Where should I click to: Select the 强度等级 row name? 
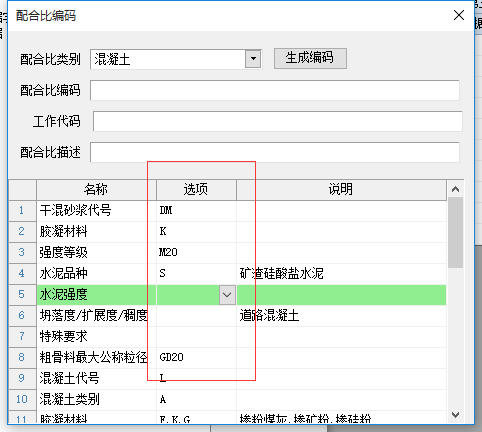tap(96, 253)
